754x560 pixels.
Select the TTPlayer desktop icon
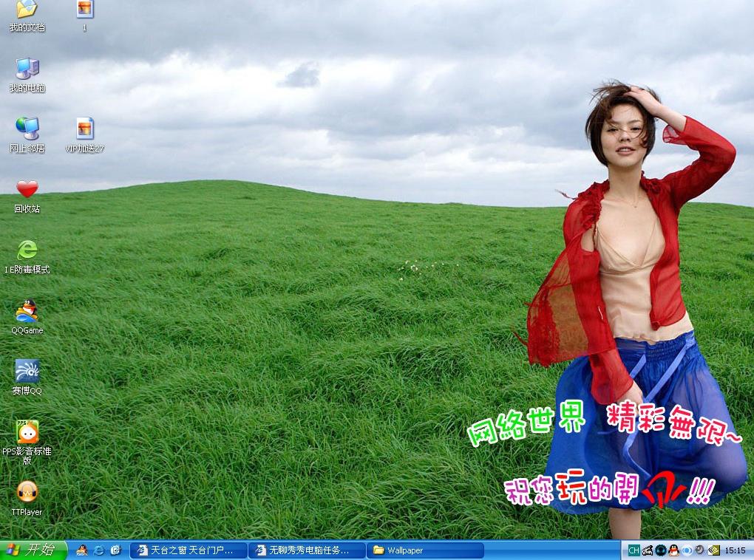[x=27, y=499]
